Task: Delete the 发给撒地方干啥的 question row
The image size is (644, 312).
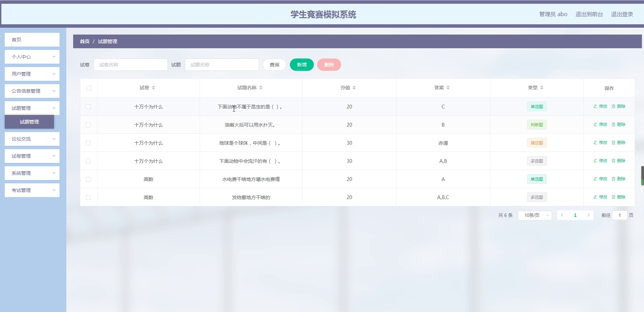Action: [618, 197]
